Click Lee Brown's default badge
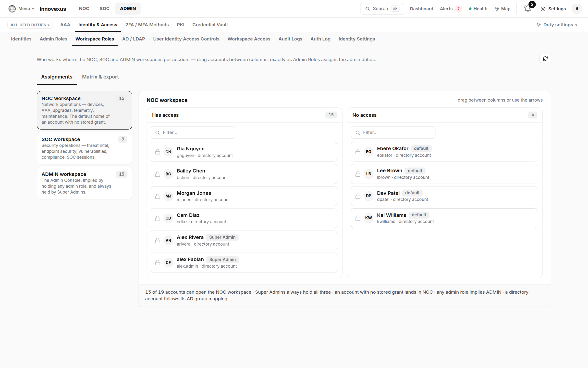588x368 pixels. click(x=415, y=171)
